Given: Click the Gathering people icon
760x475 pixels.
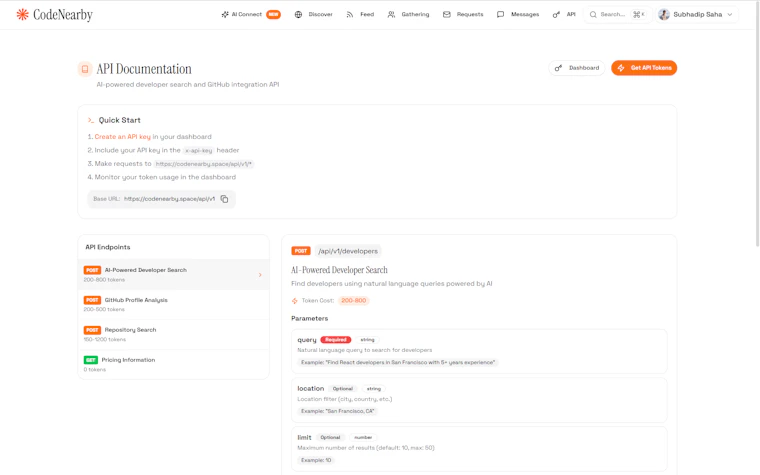Looking at the screenshot, I should (391, 15).
